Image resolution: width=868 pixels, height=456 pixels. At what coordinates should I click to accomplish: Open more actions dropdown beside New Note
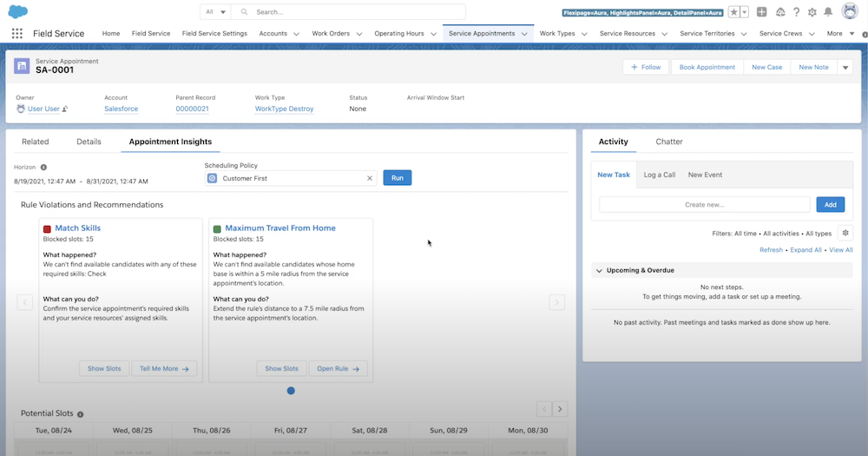846,67
